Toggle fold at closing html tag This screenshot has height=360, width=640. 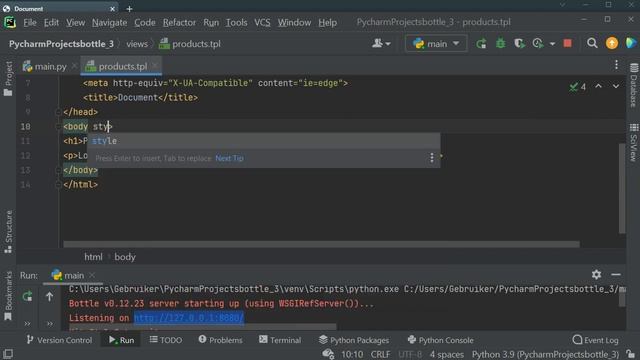tap(58, 184)
